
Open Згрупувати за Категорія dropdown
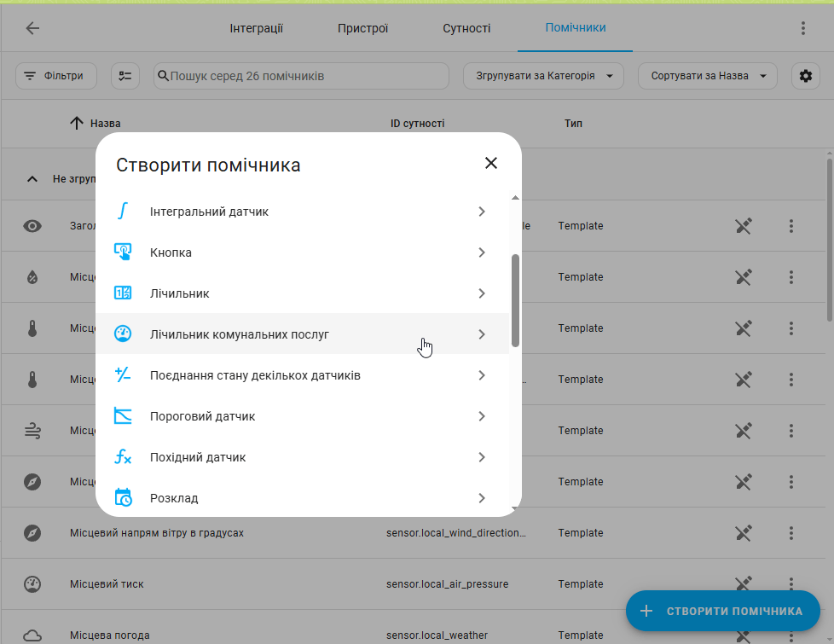point(543,76)
